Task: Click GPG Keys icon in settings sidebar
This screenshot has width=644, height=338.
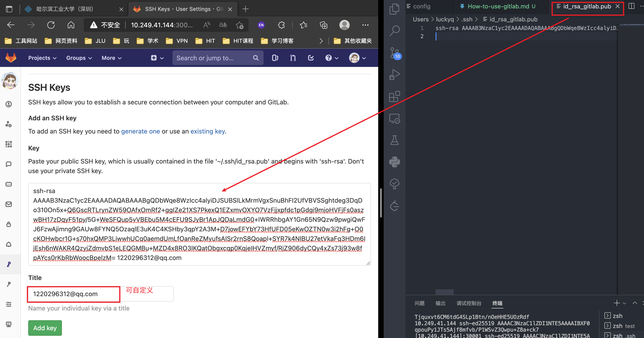Action: (9, 284)
